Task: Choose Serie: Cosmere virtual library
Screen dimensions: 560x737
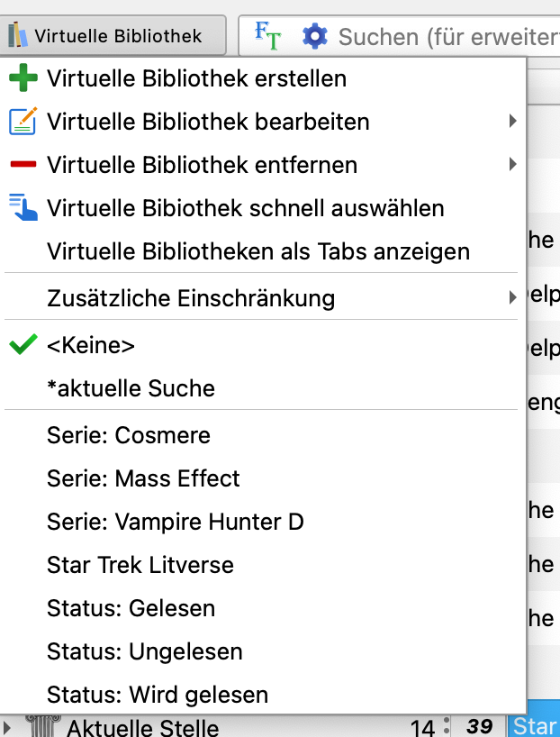Action: [x=129, y=435]
